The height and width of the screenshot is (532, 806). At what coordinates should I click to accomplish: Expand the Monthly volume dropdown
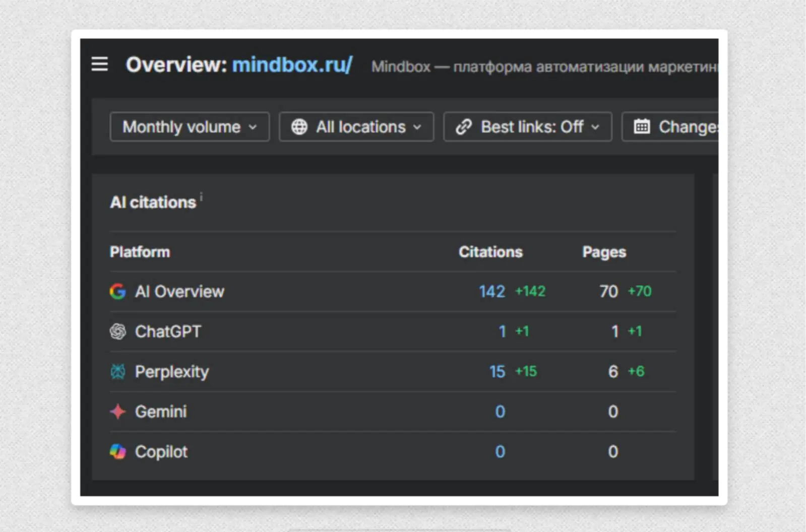190,127
